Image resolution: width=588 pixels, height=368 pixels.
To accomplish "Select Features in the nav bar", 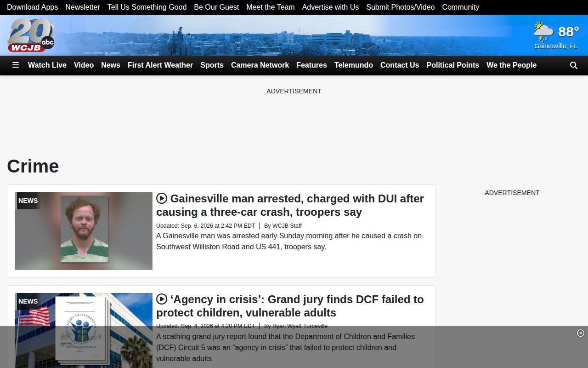I will click(x=311, y=65).
